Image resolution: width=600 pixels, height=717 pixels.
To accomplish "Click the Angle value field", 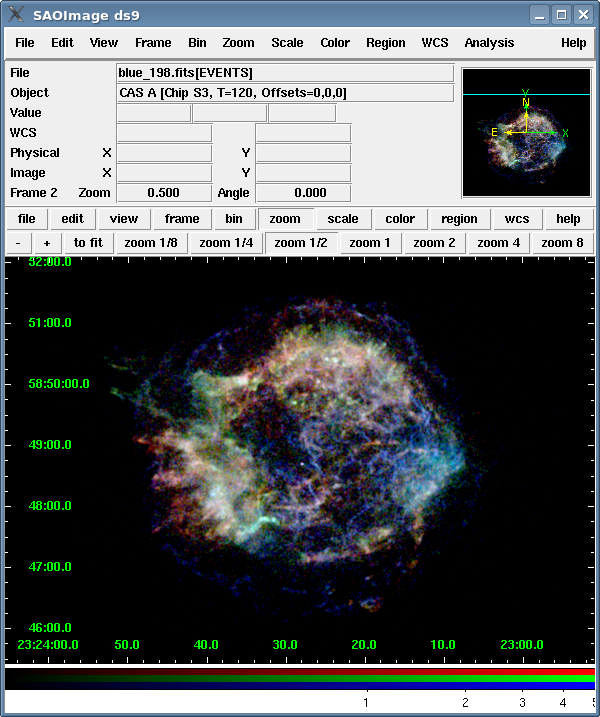I will (x=303, y=193).
